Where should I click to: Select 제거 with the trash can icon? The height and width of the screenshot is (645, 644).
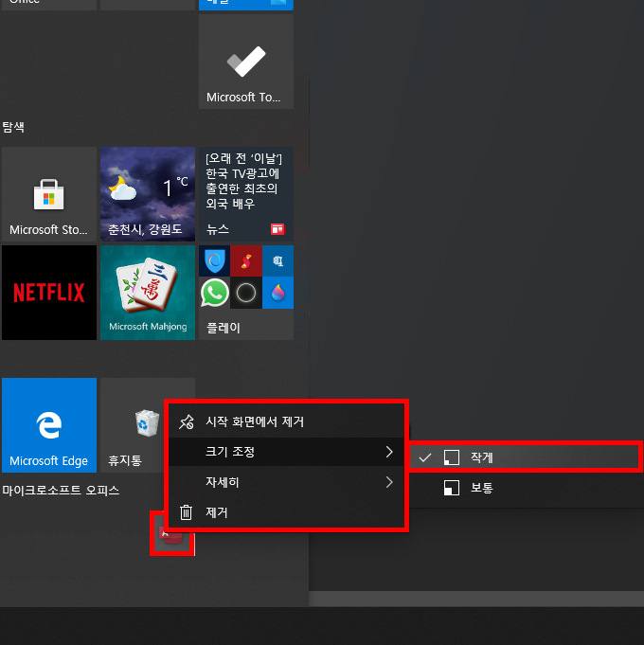click(x=286, y=512)
